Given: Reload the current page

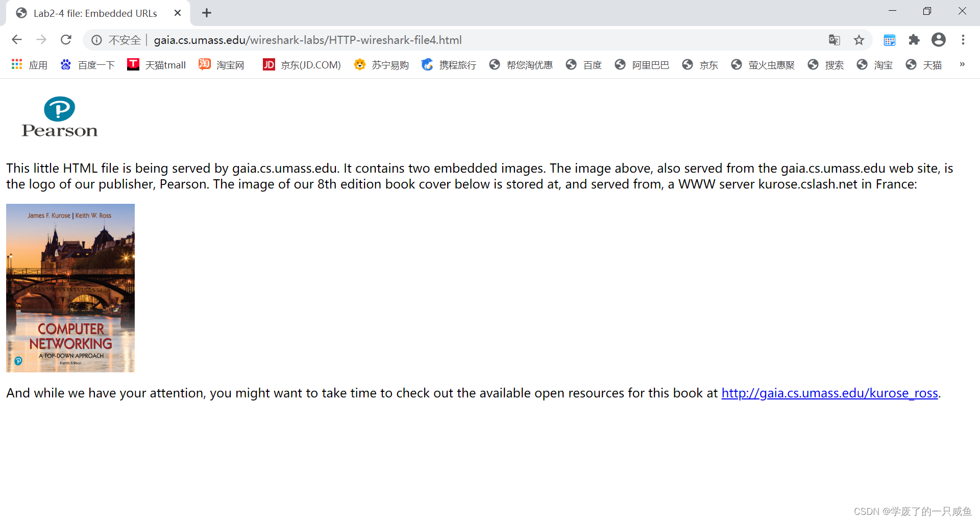Looking at the screenshot, I should coord(66,40).
